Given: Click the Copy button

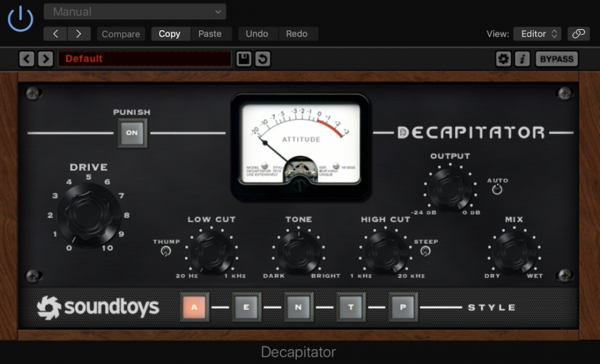Looking at the screenshot, I should click(x=169, y=34).
